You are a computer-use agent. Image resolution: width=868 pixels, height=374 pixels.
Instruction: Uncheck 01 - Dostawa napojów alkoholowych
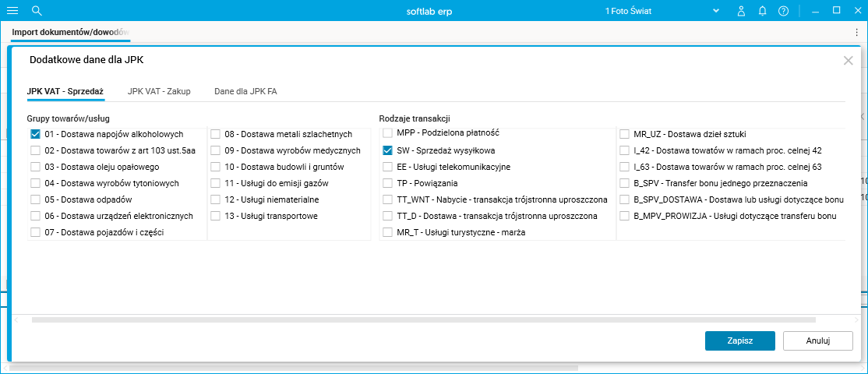(35, 134)
